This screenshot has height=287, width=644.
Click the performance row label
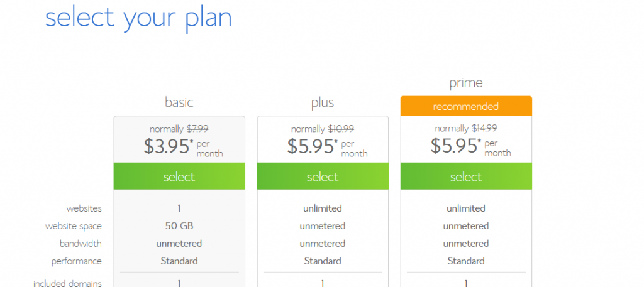click(x=77, y=261)
